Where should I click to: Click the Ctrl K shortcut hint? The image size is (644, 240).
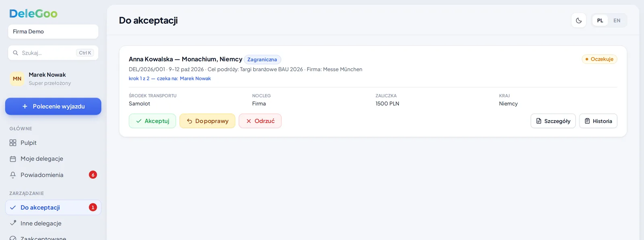pos(85,53)
